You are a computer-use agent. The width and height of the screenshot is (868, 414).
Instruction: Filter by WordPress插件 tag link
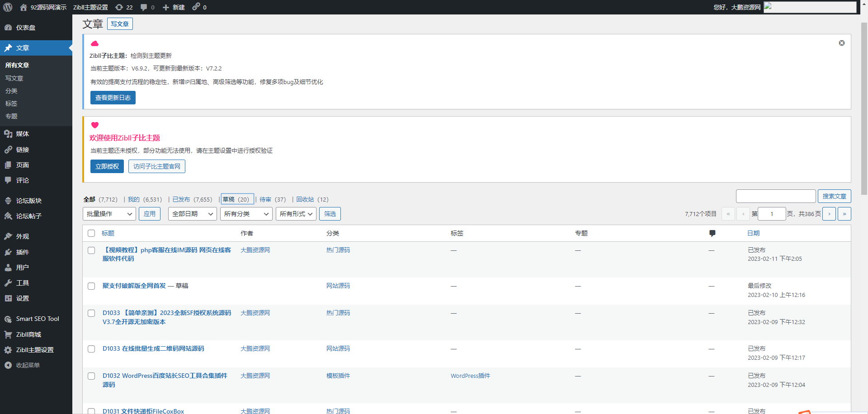click(470, 376)
